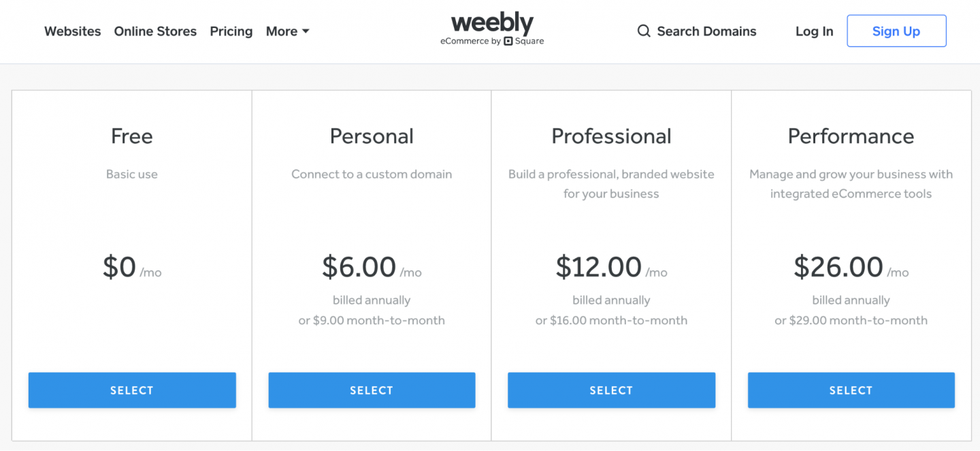Click the Personal plan title

click(x=372, y=136)
